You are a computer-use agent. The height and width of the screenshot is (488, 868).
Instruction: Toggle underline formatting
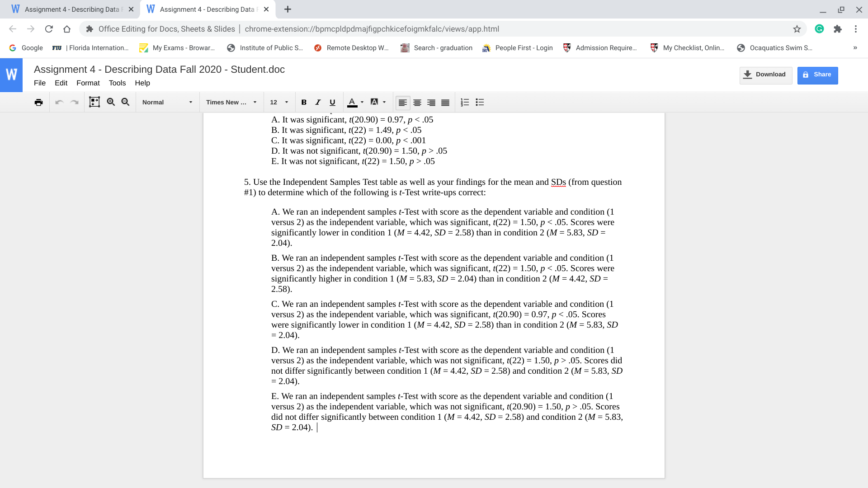[332, 102]
